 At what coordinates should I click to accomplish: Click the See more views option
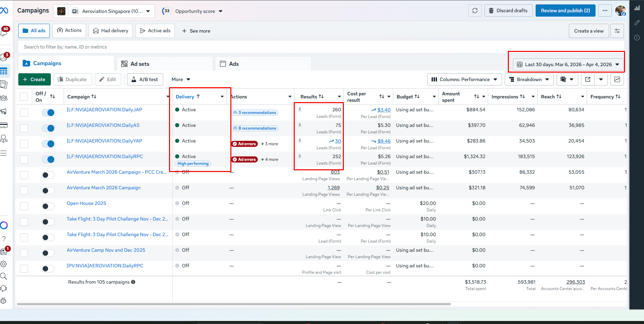196,31
